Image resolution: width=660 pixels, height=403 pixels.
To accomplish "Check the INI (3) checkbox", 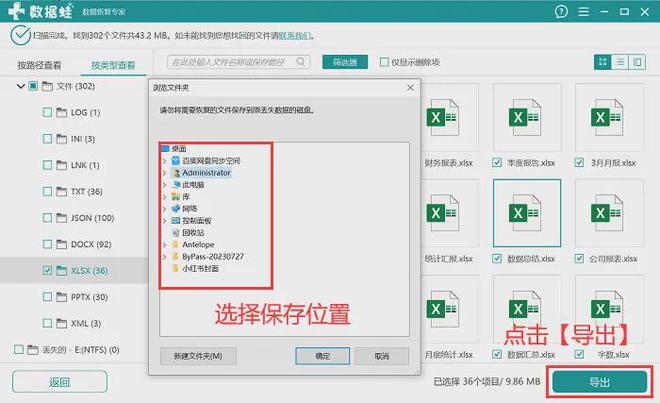I will pos(48,139).
